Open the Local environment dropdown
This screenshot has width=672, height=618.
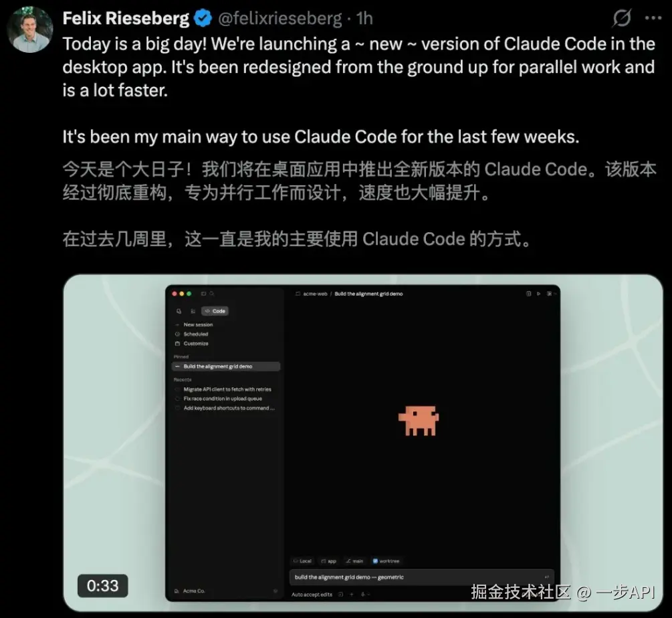click(303, 561)
